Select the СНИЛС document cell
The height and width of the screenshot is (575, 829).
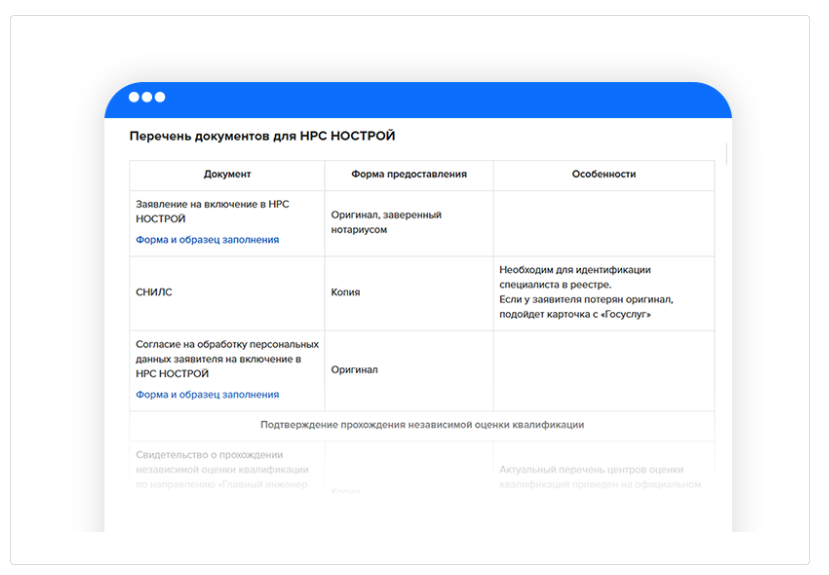227,292
